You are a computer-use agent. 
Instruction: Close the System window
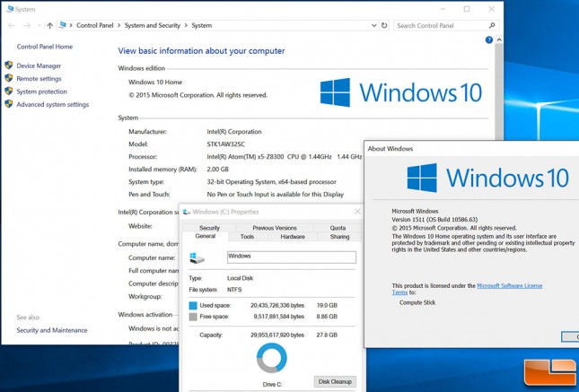tap(492, 9)
